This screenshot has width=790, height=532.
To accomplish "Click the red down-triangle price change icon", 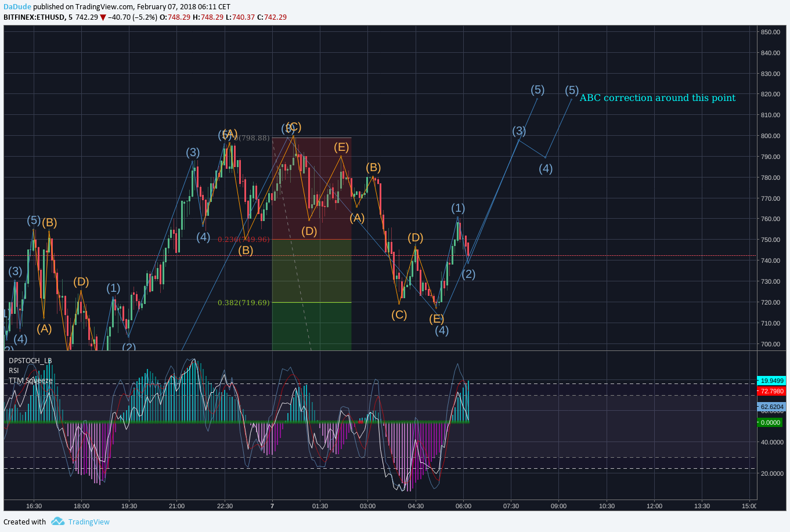I will [103, 17].
